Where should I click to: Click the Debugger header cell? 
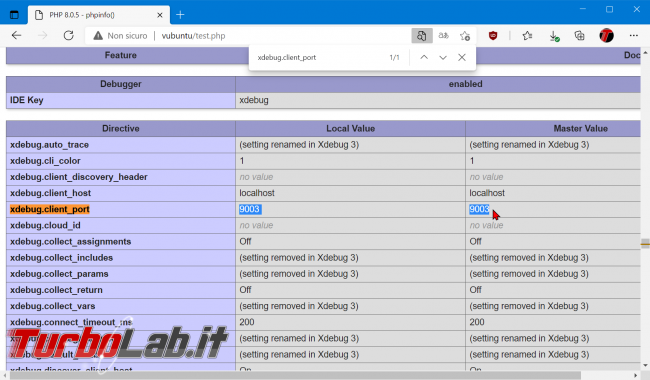(121, 84)
